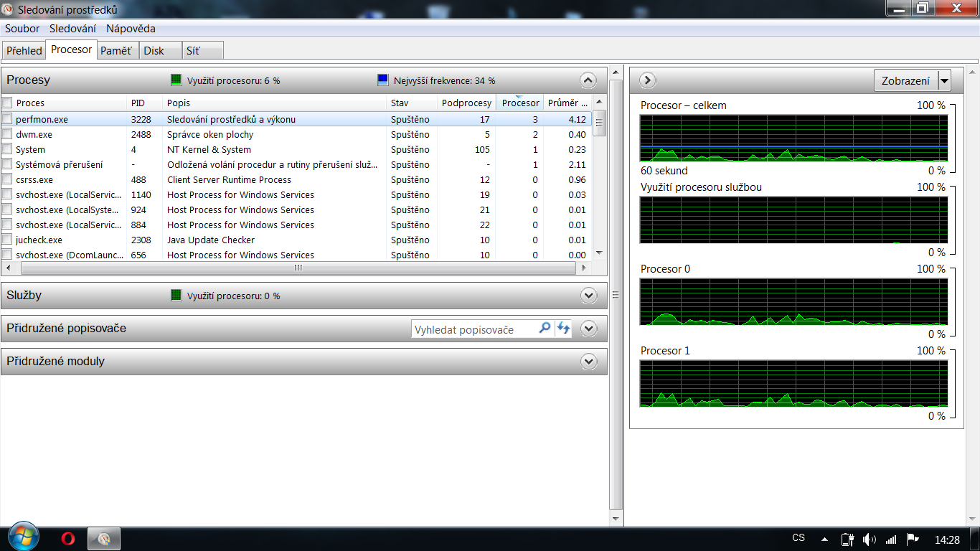Click the Resource Monitor title bar icon
980x551 pixels.
9,10
